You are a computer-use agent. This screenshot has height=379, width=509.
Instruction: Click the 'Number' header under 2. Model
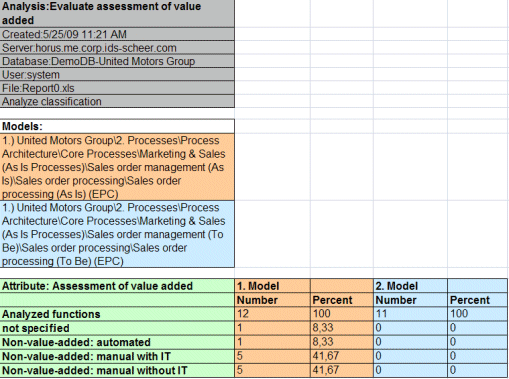[410, 300]
